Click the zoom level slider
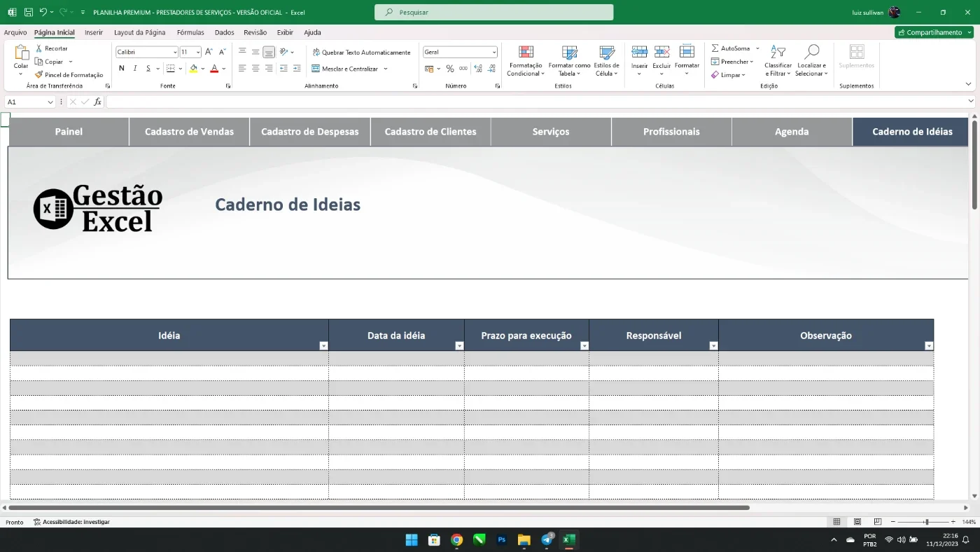 pos(925,522)
